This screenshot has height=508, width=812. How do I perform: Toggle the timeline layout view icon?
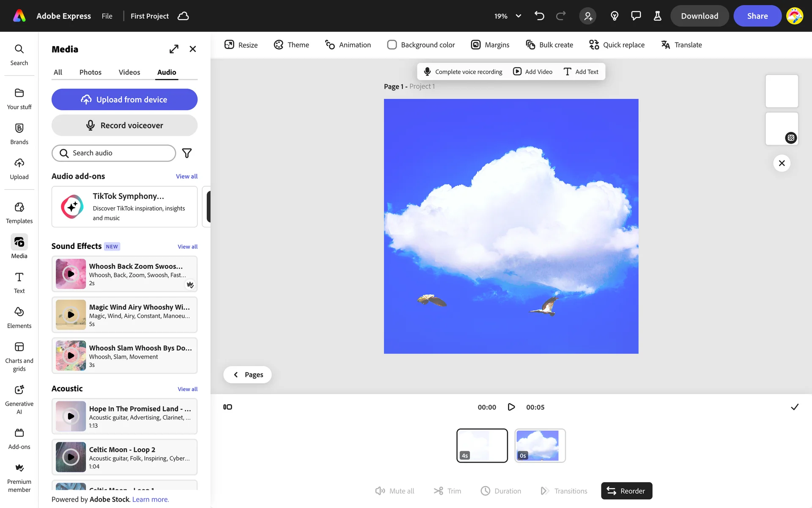228,407
